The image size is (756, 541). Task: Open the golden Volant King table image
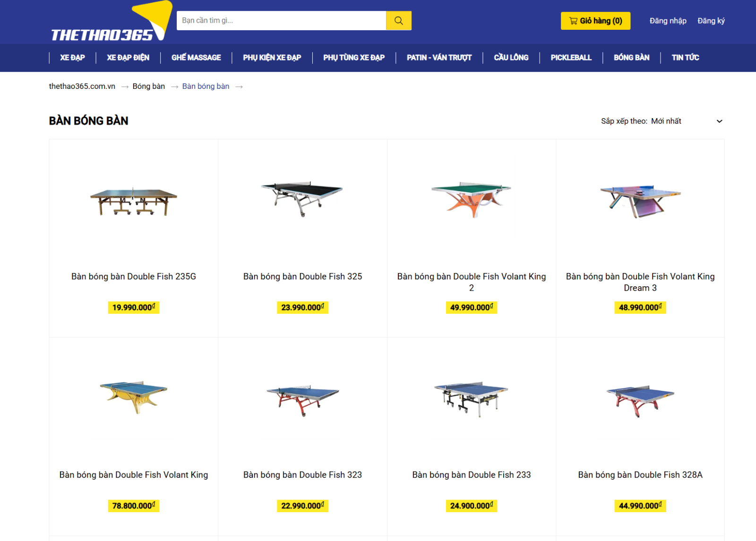pyautogui.click(x=134, y=397)
